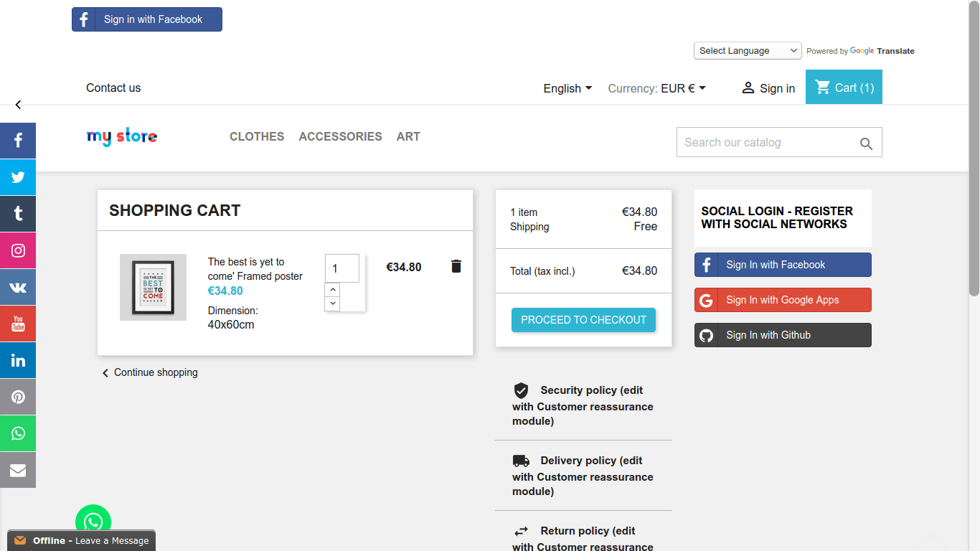Open the YouTube sidebar icon
Screen dimensions: 980x551
(x=18, y=324)
